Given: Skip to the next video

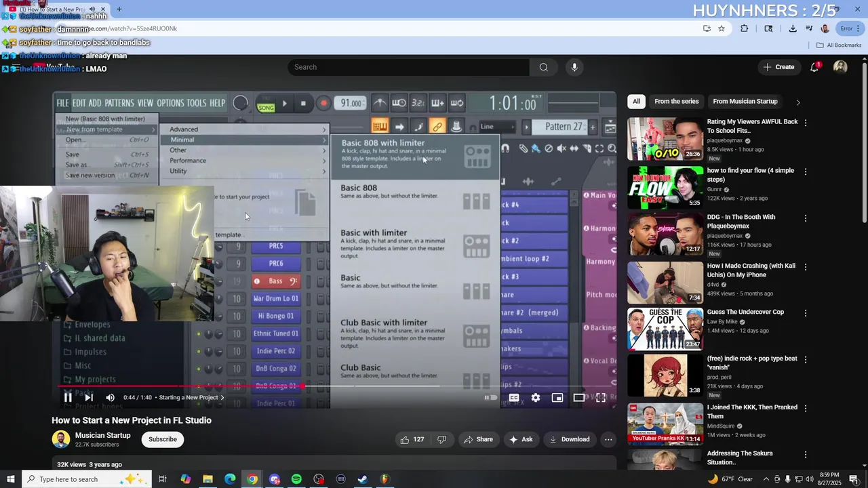Looking at the screenshot, I should [x=88, y=398].
